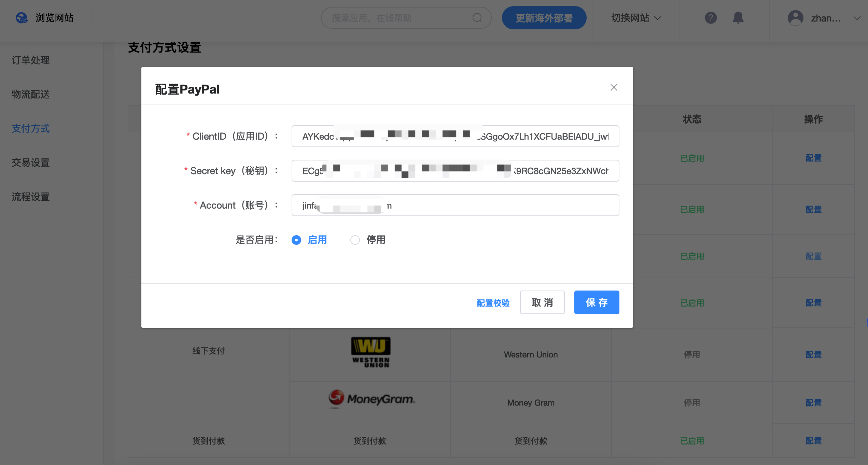Click the 更新海外部署 button
Screen dimensions: 868x465
(544, 18)
